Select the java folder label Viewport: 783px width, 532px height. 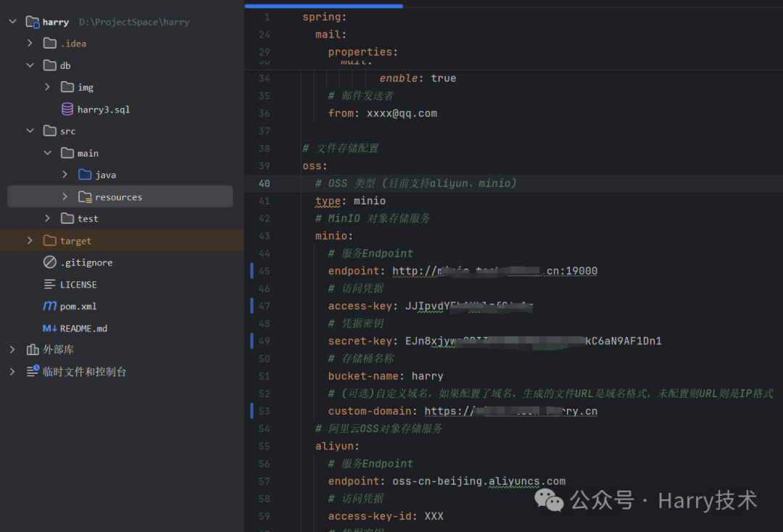pos(105,175)
